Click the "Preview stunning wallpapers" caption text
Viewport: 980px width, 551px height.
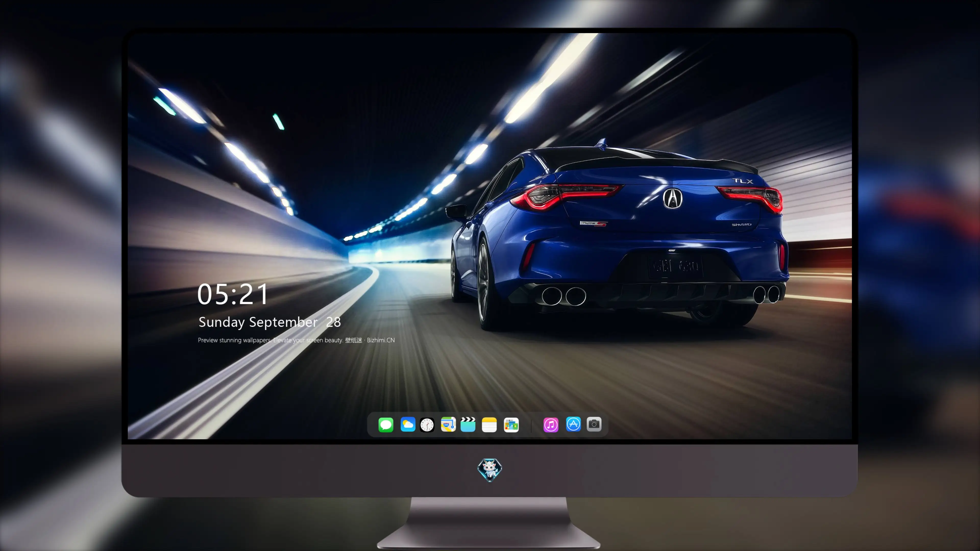pyautogui.click(x=234, y=340)
